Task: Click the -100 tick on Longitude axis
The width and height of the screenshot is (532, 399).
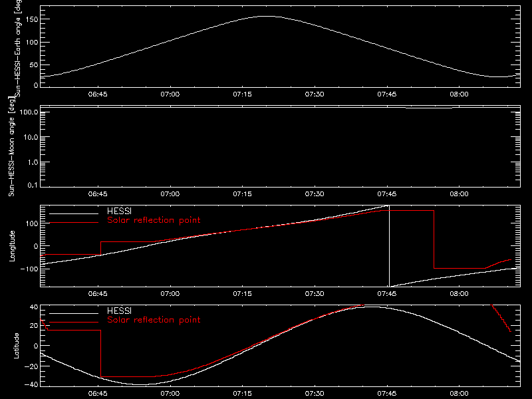Action: (29, 269)
